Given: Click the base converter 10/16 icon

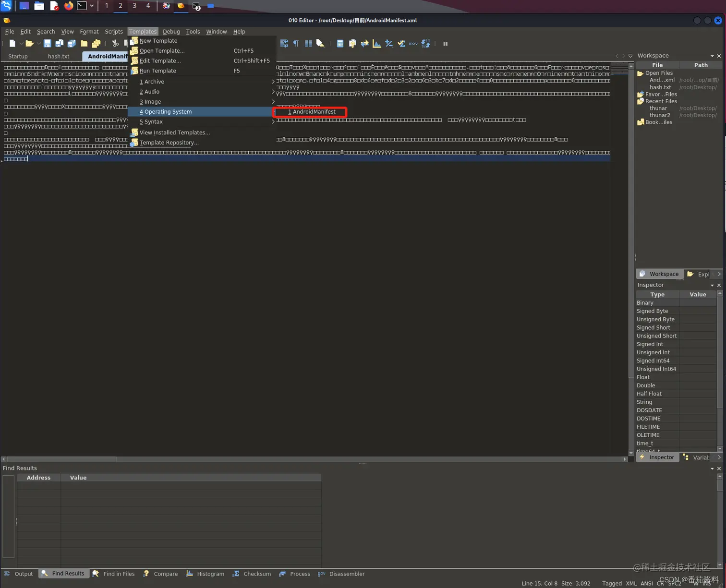Looking at the screenshot, I should (x=426, y=43).
